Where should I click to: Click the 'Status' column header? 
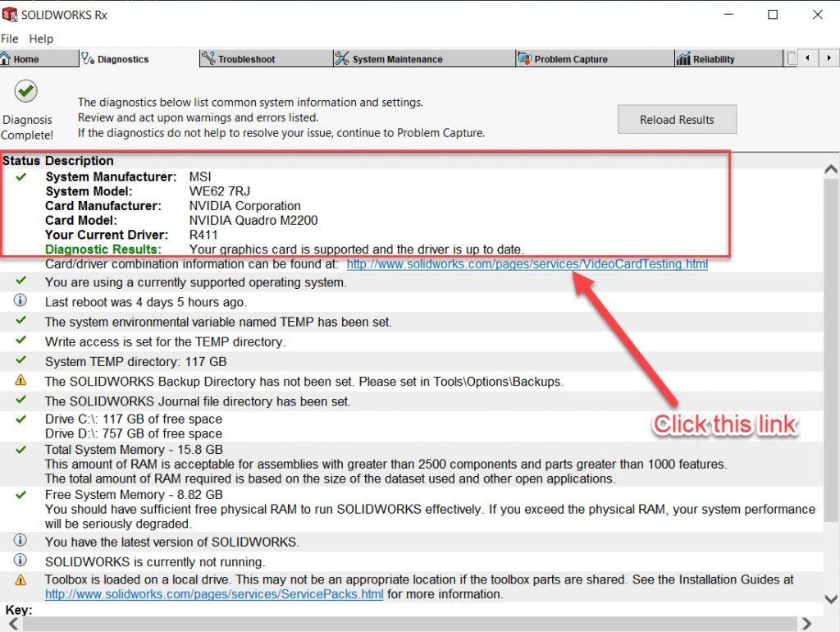coord(21,161)
